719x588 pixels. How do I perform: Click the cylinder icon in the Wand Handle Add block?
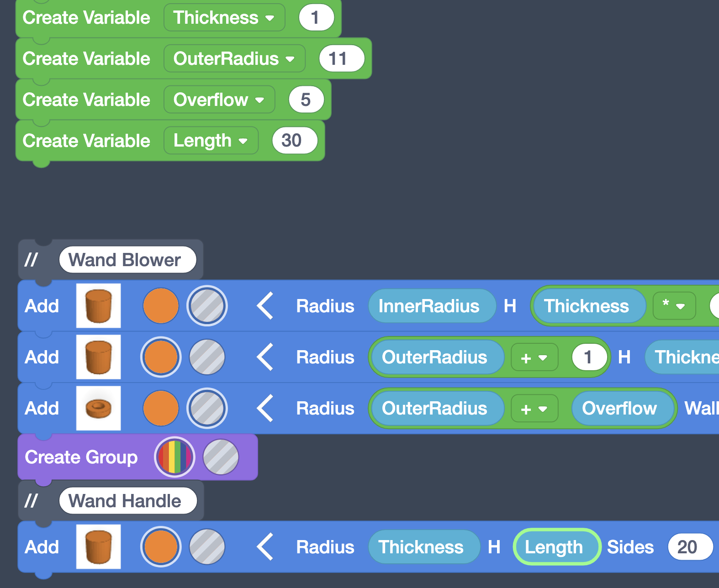coord(98,546)
